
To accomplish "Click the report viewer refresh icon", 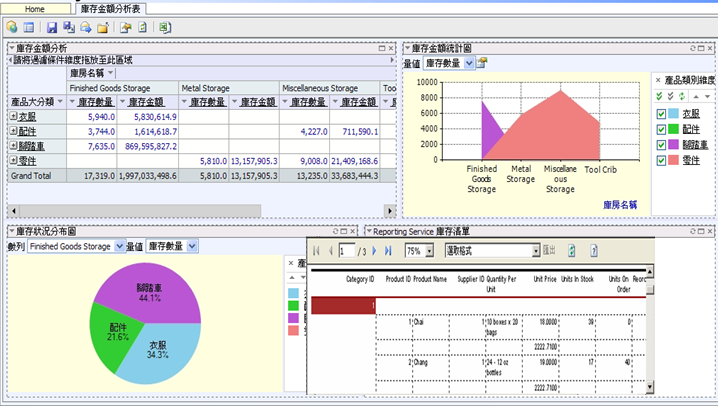I will (x=572, y=251).
